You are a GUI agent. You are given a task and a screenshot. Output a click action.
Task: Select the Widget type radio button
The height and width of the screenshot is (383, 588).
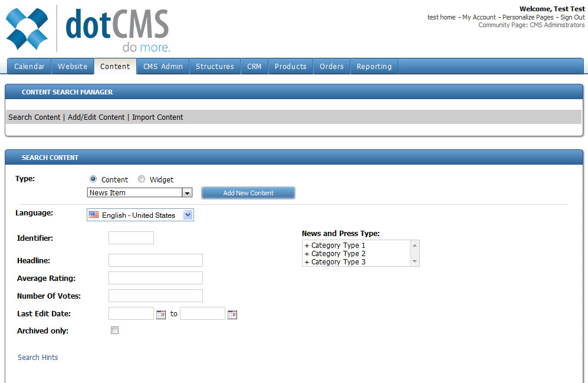(x=142, y=179)
